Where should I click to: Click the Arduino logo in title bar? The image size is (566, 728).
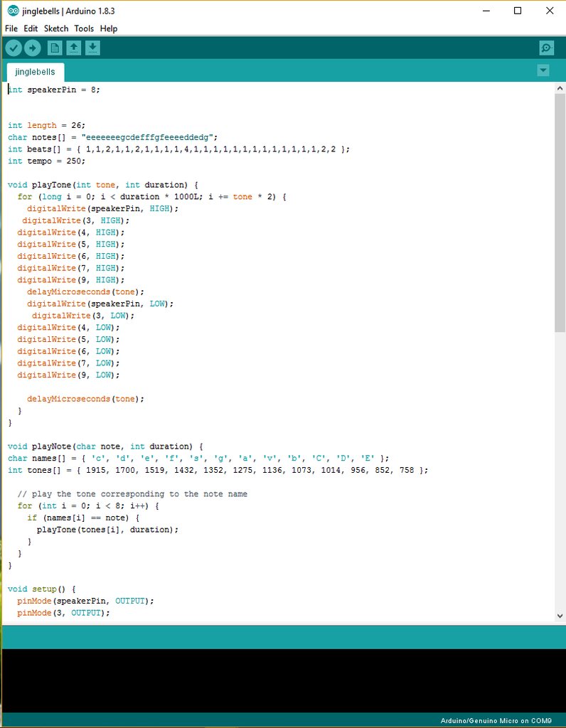(x=13, y=11)
